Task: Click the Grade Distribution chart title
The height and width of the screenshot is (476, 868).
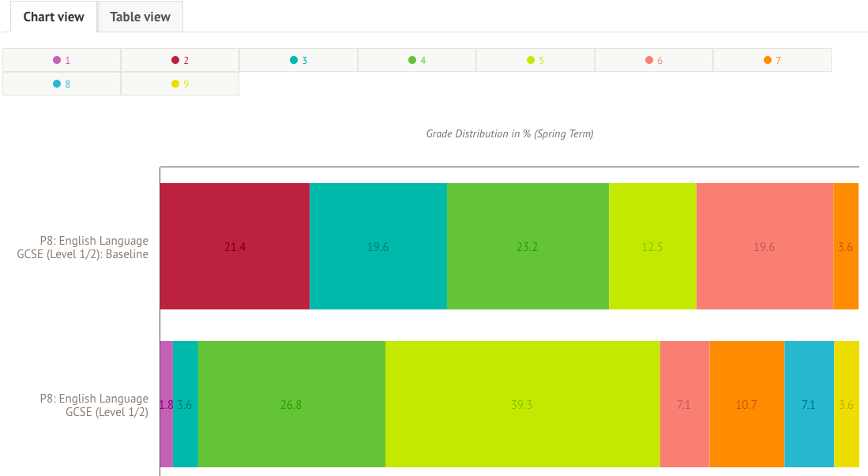Action: coord(509,134)
